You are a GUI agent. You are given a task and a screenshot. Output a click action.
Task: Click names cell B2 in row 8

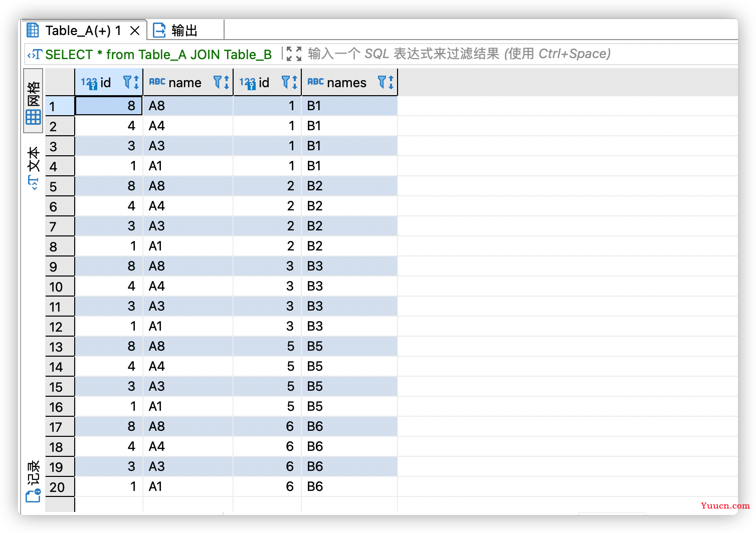point(349,246)
